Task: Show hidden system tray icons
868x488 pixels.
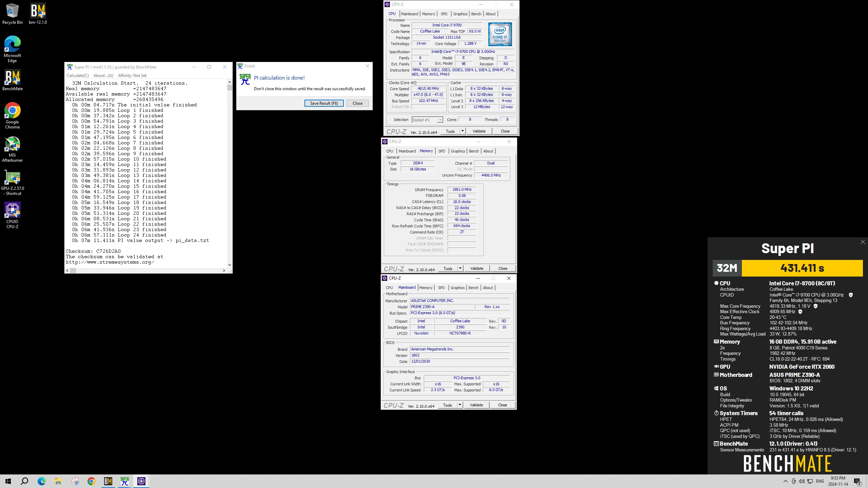Action: point(785,481)
